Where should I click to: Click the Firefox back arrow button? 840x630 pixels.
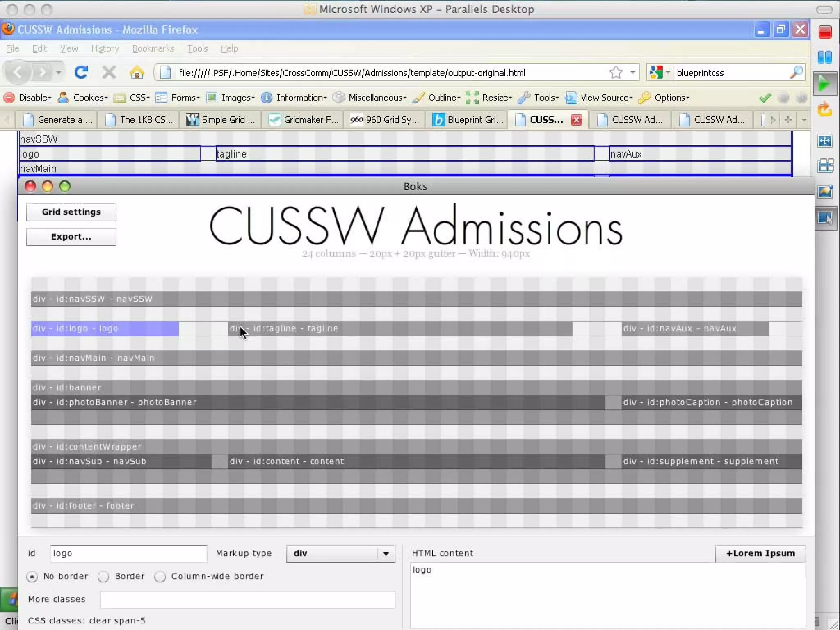(18, 73)
